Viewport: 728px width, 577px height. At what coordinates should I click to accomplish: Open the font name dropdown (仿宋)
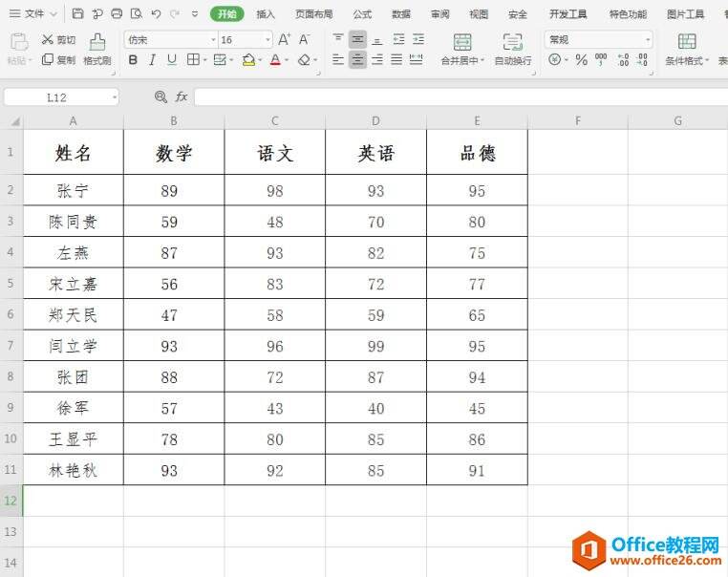coord(213,40)
